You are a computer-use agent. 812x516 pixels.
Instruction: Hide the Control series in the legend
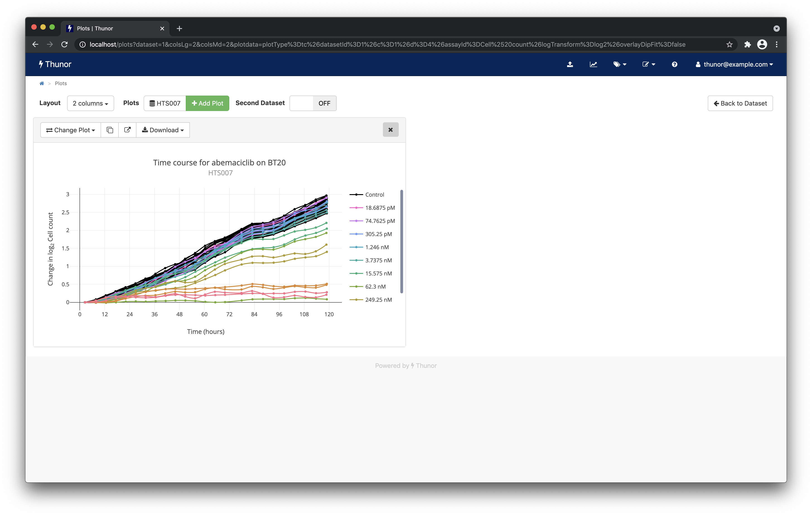(x=374, y=195)
